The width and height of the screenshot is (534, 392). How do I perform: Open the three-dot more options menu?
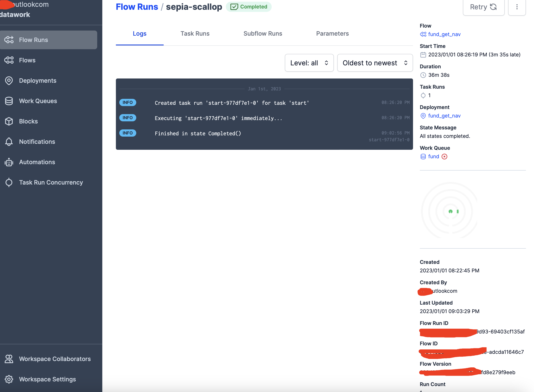coord(517,7)
